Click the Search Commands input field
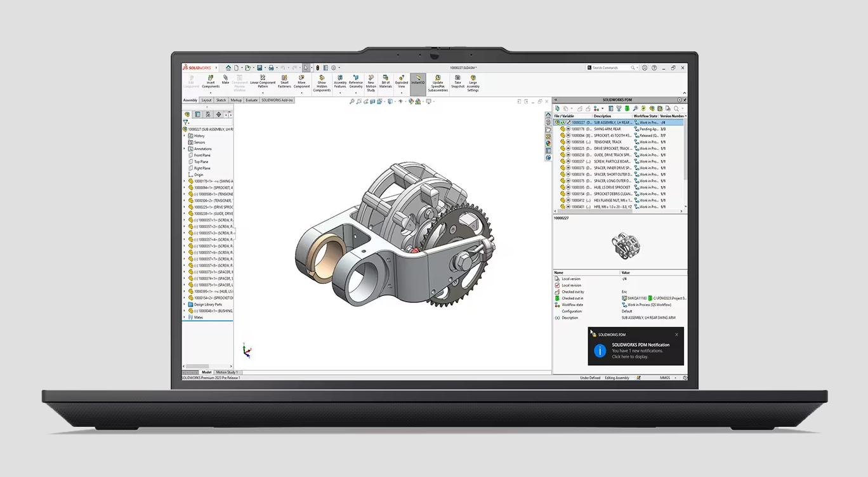The height and width of the screenshot is (477, 868). [610, 67]
